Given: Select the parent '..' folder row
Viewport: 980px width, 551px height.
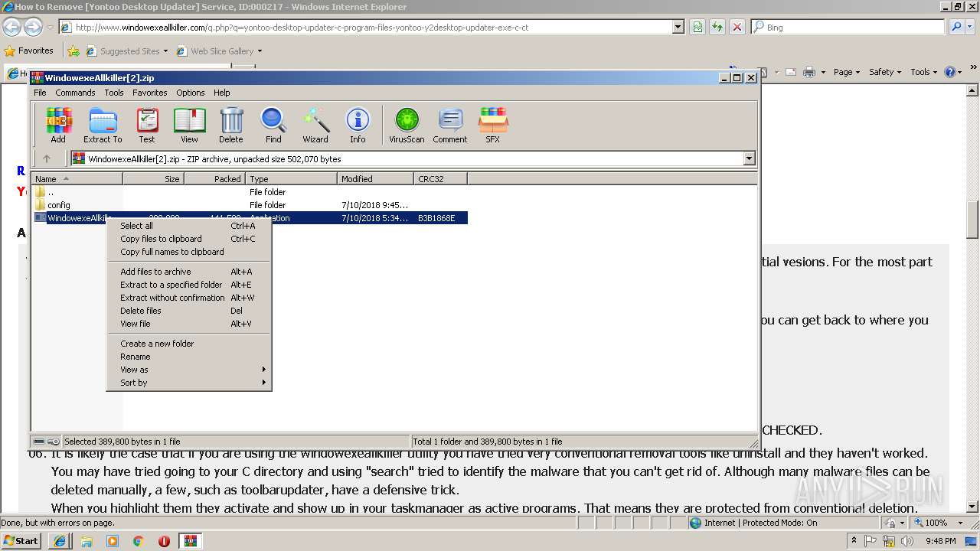Looking at the screenshot, I should 250,192.
